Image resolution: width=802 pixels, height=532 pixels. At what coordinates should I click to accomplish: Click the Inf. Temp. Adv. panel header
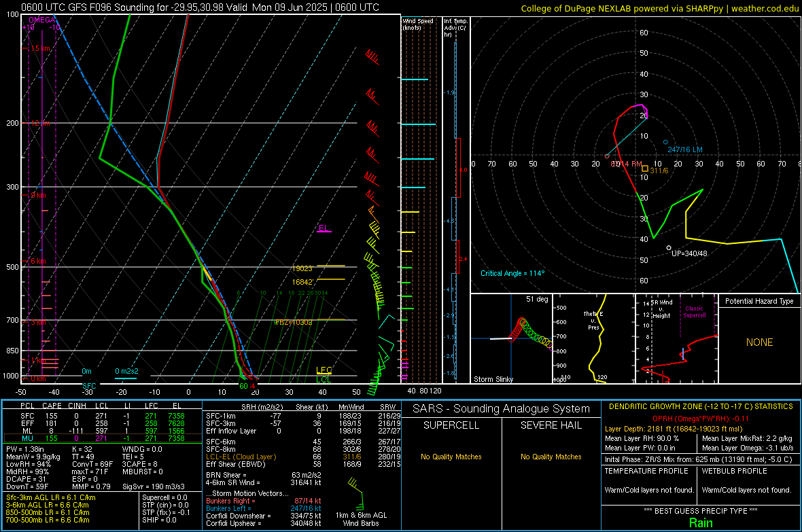(455, 28)
